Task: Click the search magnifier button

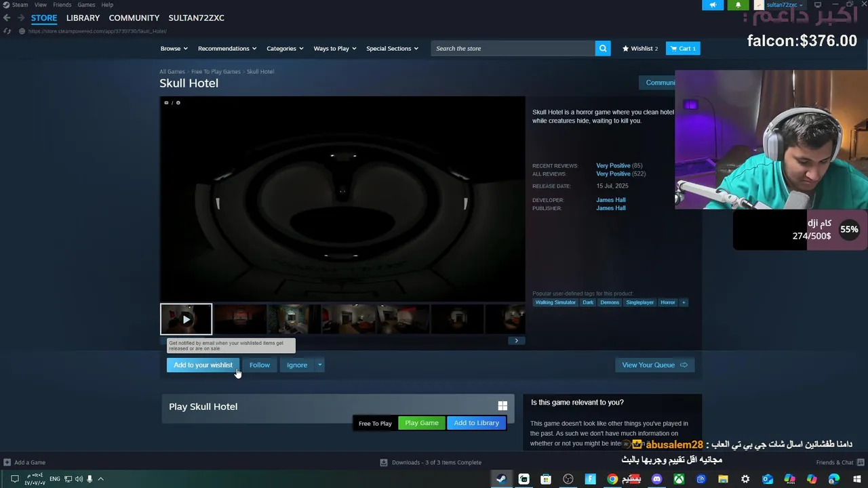Action: [603, 48]
